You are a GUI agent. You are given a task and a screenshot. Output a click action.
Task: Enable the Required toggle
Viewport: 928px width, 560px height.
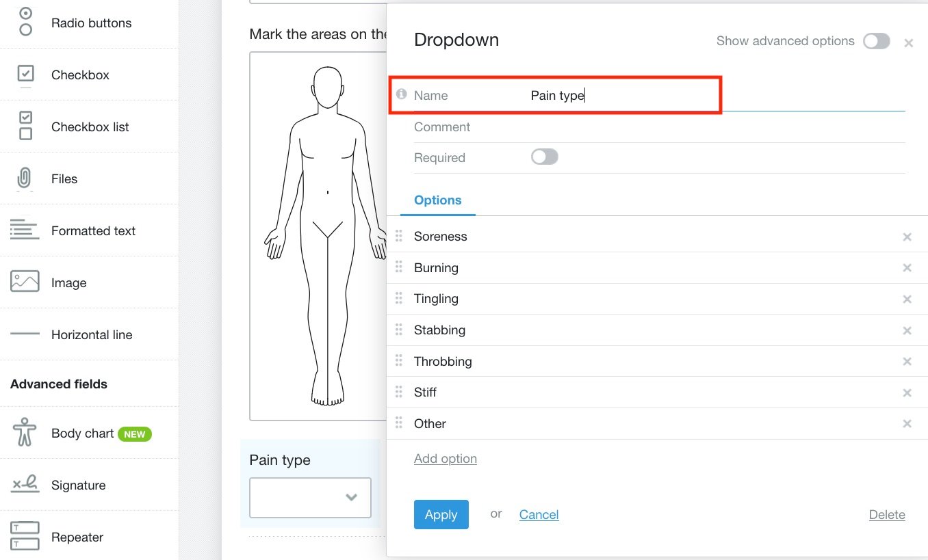click(x=544, y=157)
